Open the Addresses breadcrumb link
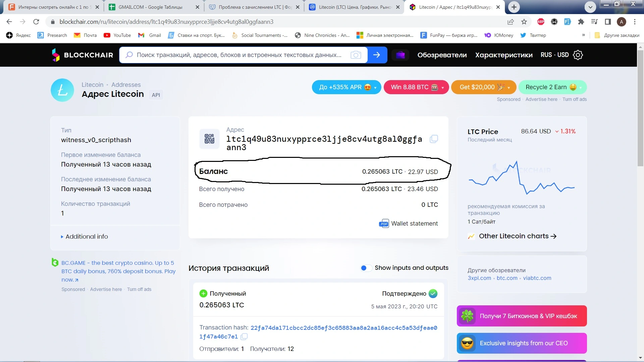Screen dimensions: 644x362 click(126, 85)
